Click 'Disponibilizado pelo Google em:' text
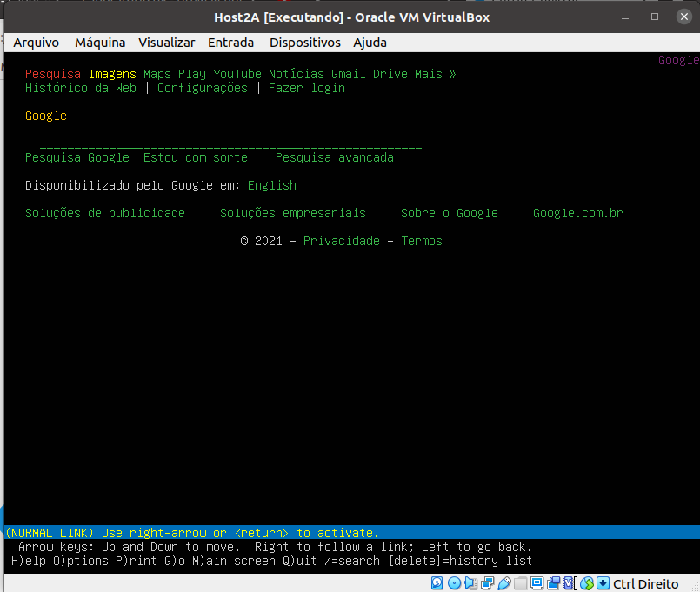Viewport: 700px width, 592px height. (132, 185)
